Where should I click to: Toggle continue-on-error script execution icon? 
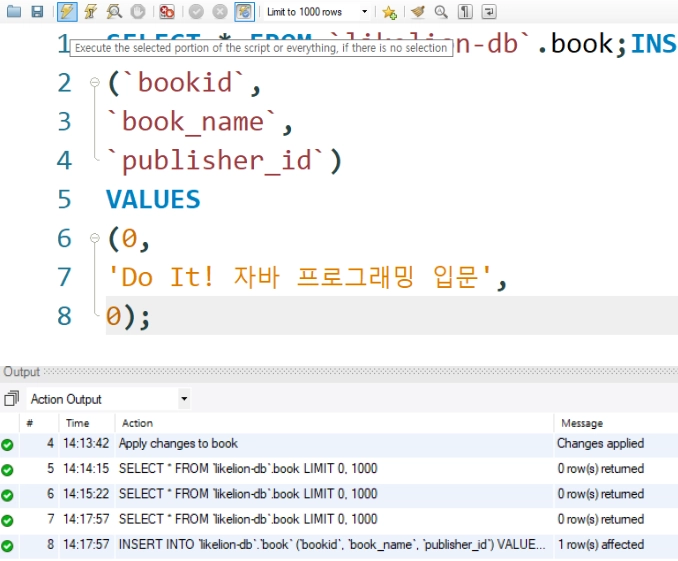pyautogui.click(x=167, y=12)
